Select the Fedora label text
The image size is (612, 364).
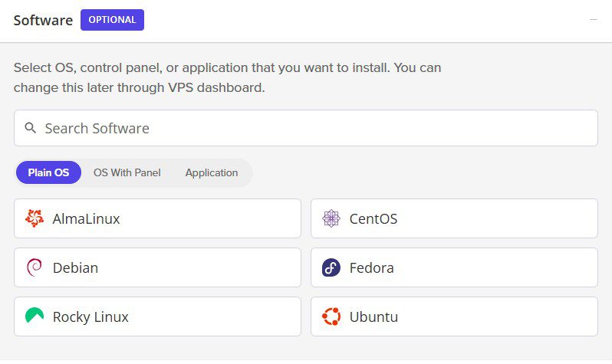(371, 268)
